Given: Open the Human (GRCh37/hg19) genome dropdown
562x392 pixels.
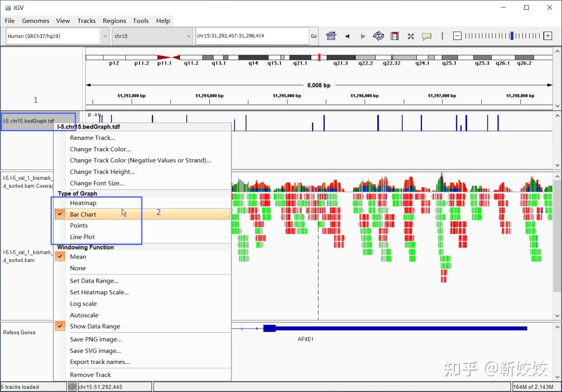Looking at the screenshot, I should coord(57,36).
